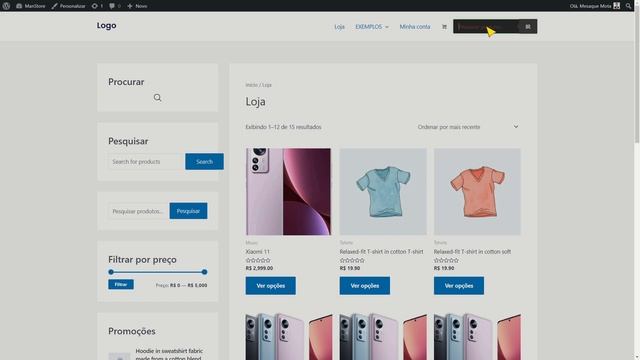Click the Filtrar price button
The width and height of the screenshot is (640, 360).
click(121, 284)
